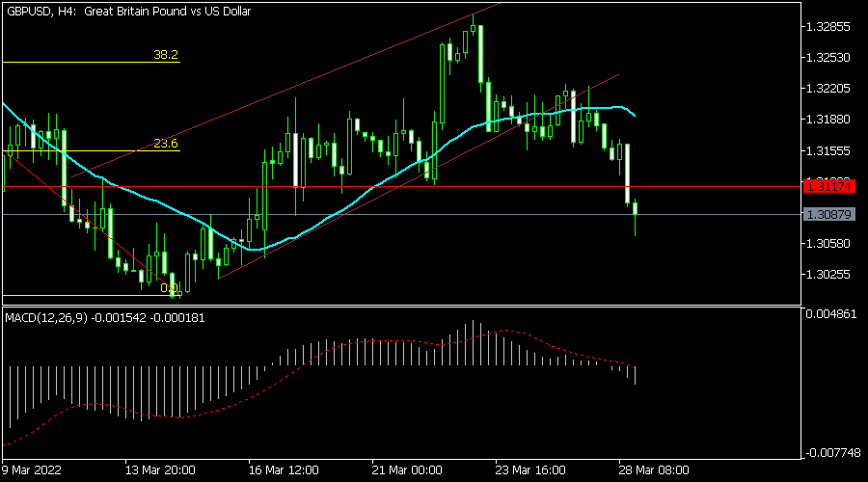Click the 0.0 Fibonacci level label
This screenshot has width=868, height=482.
(x=169, y=288)
